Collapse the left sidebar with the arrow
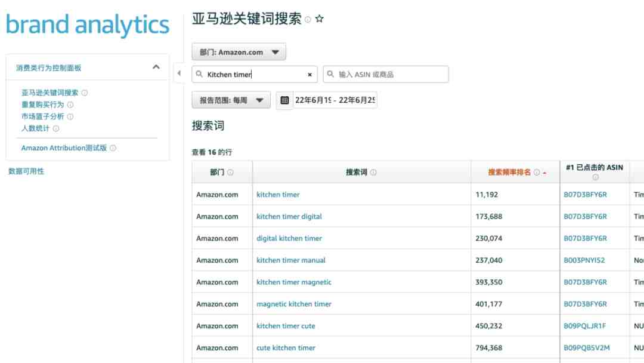Screen dimensions: 644x363 [179, 73]
